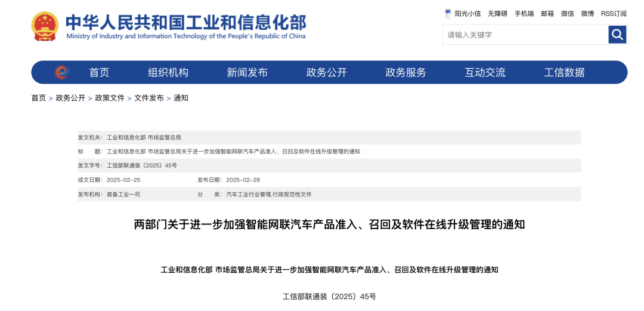Click the 发文字号 field label
Image resolution: width=644 pixels, height=311 pixels.
(x=91, y=166)
